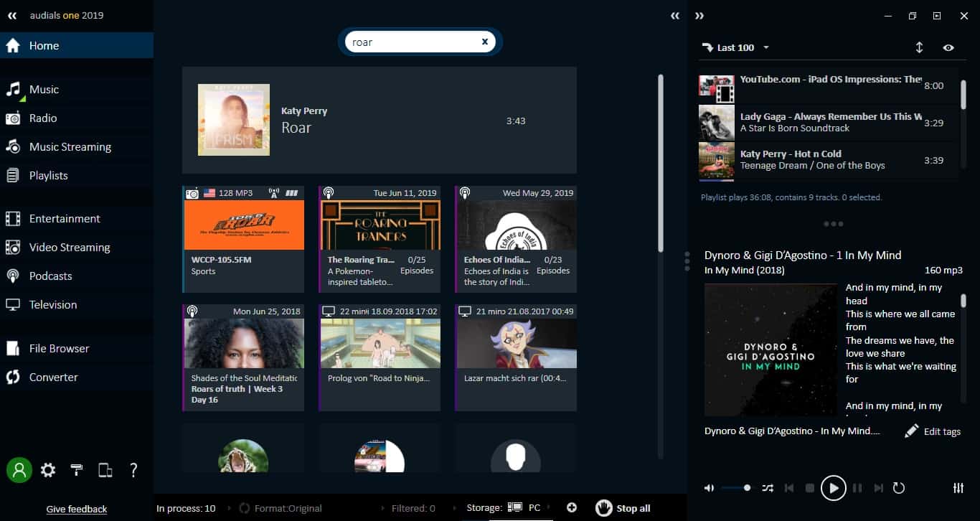Image resolution: width=980 pixels, height=521 pixels.
Task: Open help with the question mark icon
Action: [x=133, y=470]
